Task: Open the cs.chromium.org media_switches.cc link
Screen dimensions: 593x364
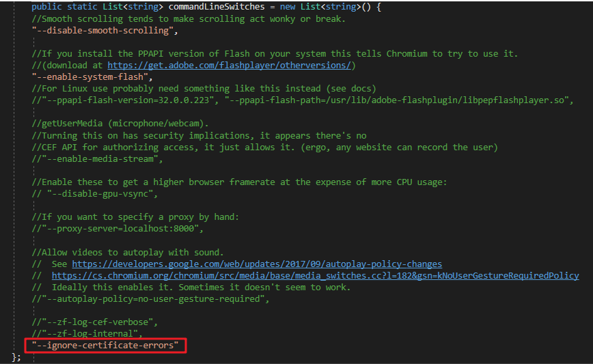Action: tap(315, 275)
